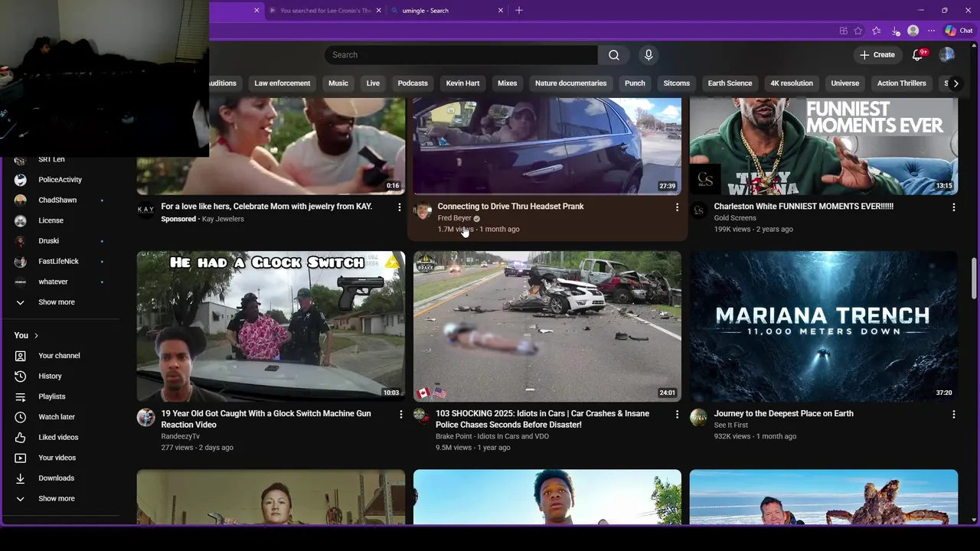Open the See It First channel avatar
The height and width of the screenshot is (551, 980).
(698, 417)
